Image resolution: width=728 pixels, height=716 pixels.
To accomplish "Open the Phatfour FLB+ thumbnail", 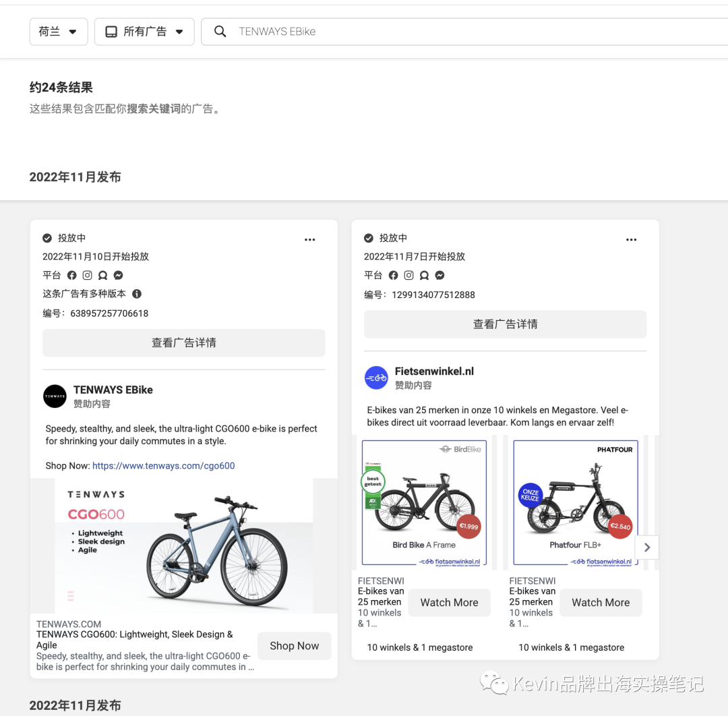I will point(576,502).
